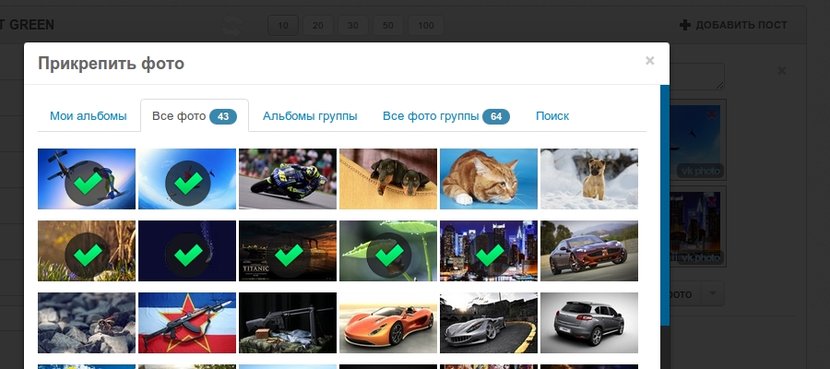Toggle the night city skyline photo selection
The width and height of the screenshot is (830, 369).
pos(489,251)
